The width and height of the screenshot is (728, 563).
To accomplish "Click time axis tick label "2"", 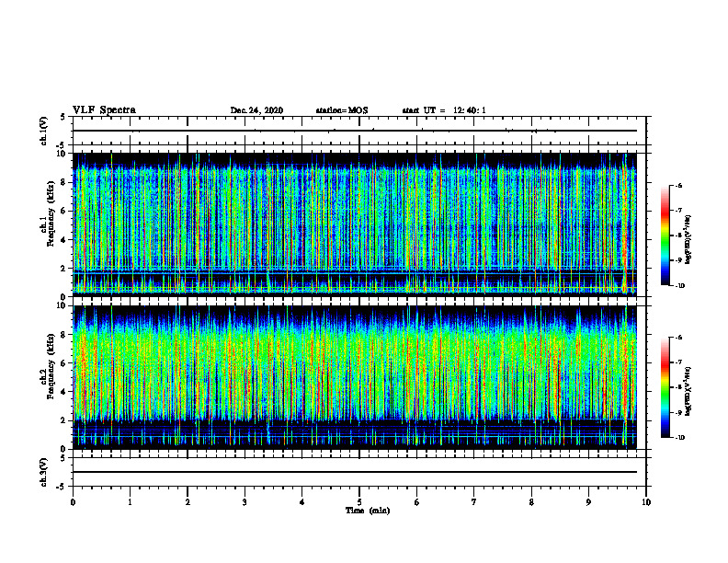I will pyautogui.click(x=188, y=502).
